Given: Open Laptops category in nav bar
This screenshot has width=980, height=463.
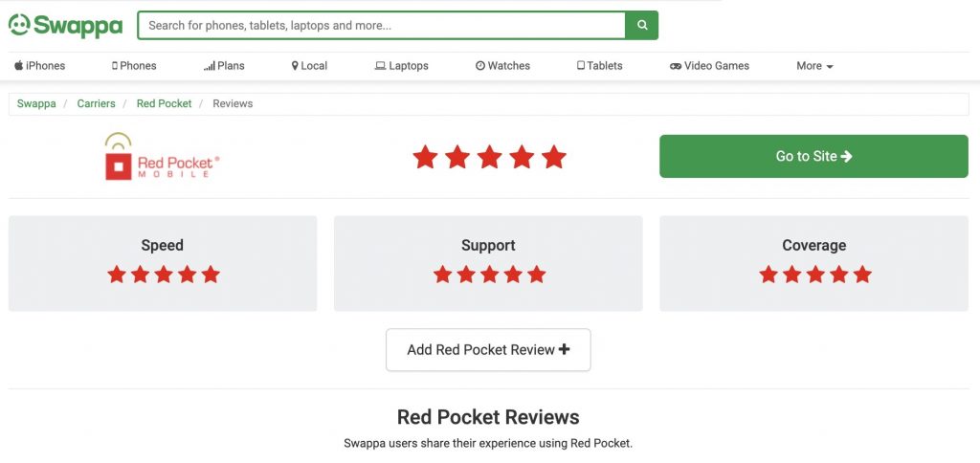Looking at the screenshot, I should coord(401,66).
